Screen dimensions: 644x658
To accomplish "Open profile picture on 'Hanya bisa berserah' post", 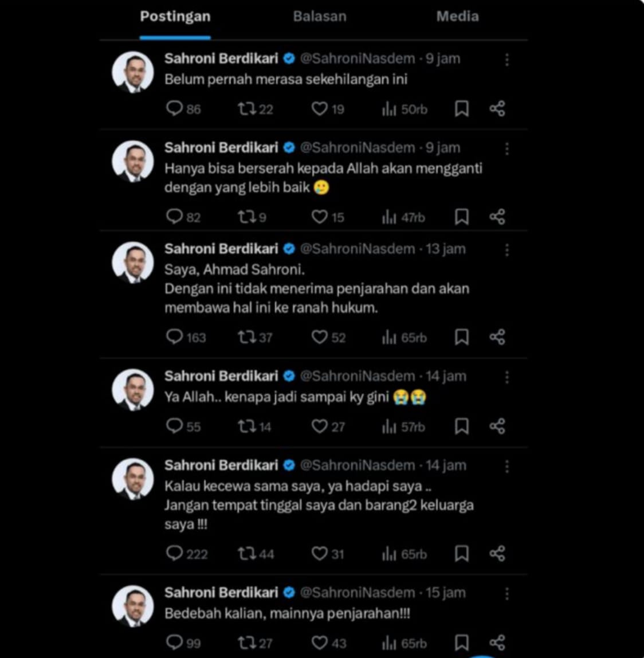I will tap(133, 161).
